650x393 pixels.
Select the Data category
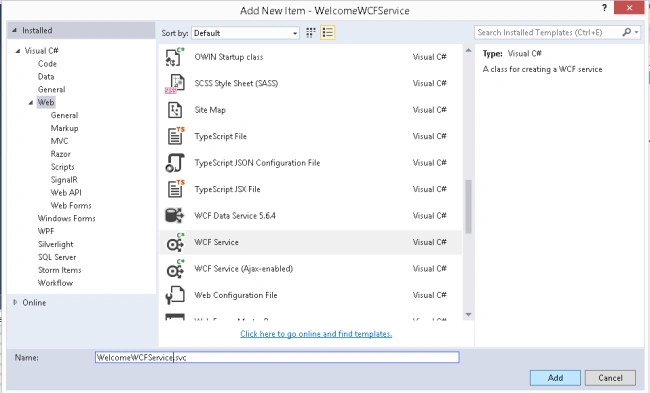tap(46, 77)
